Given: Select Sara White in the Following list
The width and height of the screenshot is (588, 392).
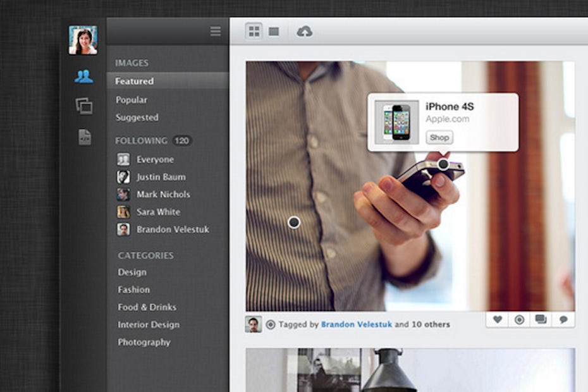Looking at the screenshot, I should [x=158, y=212].
